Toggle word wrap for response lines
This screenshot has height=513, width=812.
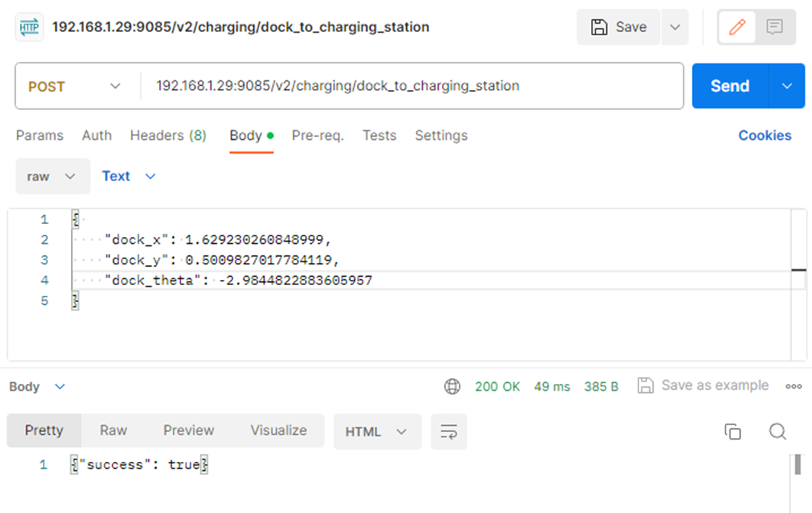pos(449,431)
